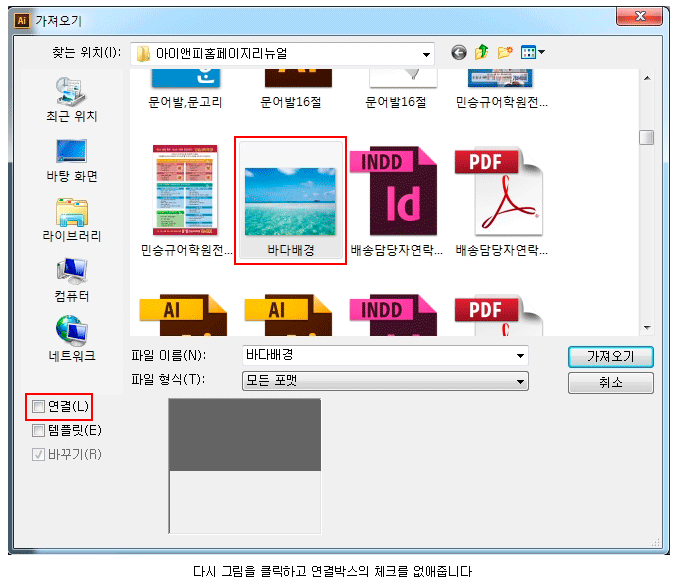Expand the 찾는 위치 folder location dropdown
Viewport: 680px width, 587px height.
[427, 53]
